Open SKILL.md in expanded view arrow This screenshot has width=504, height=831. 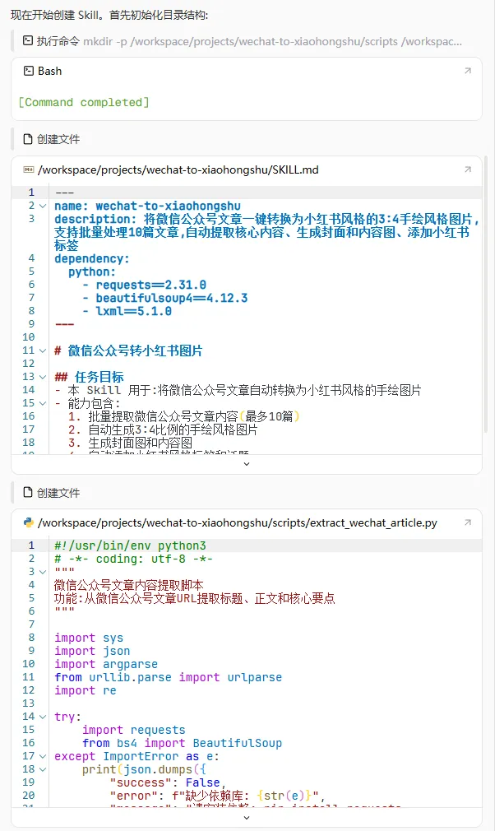(x=468, y=169)
